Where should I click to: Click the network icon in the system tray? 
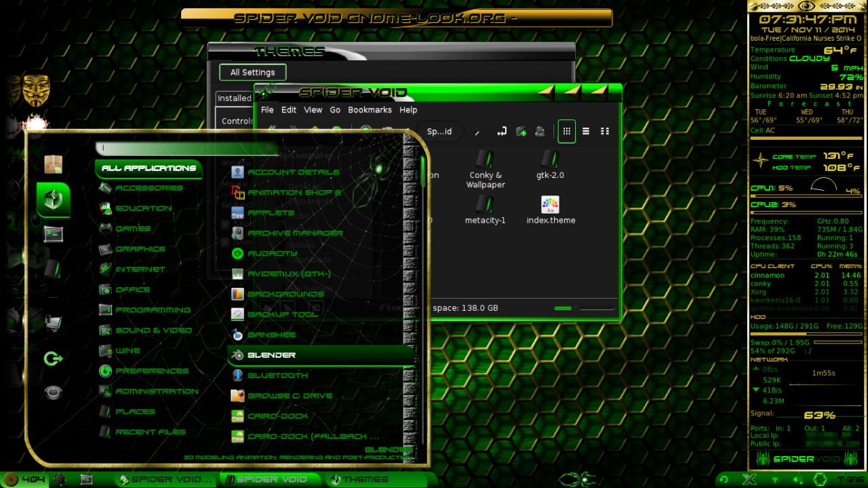[x=774, y=480]
